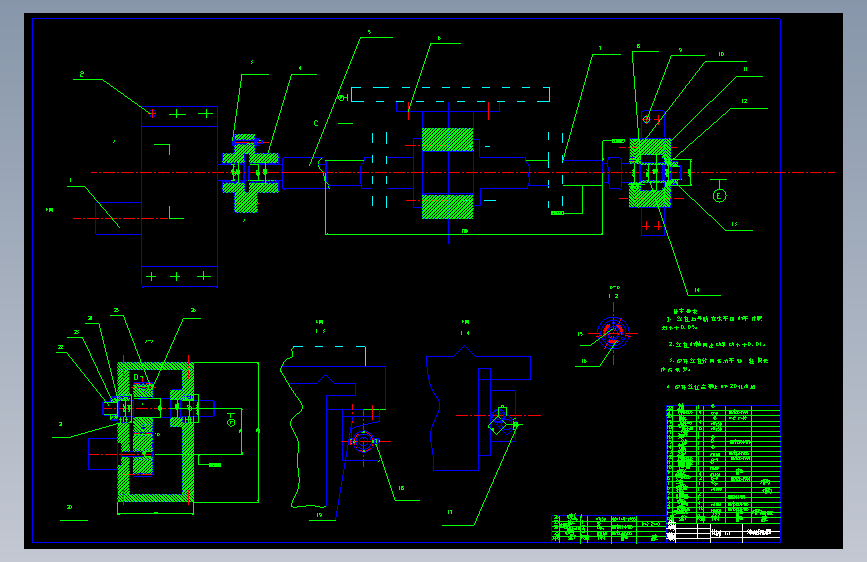
Task: Select the cyan dashed rectangle above the table
Action: click(450, 95)
